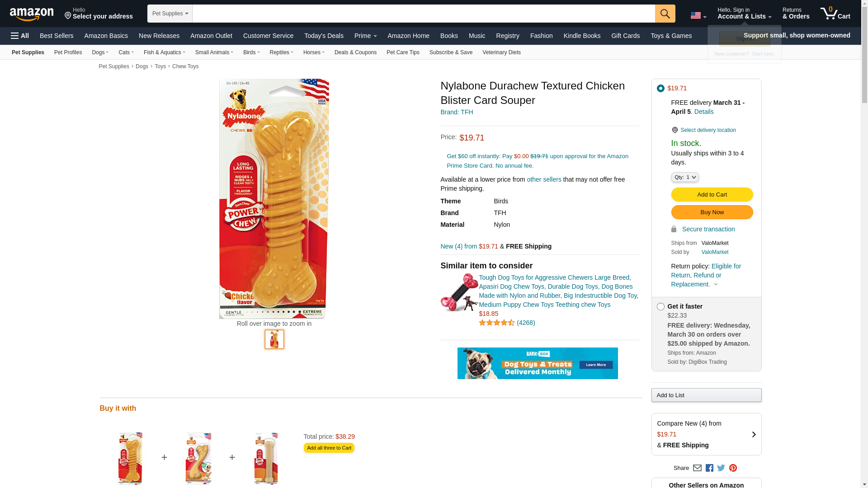Select the $19.71 offer radio button

[660, 89]
